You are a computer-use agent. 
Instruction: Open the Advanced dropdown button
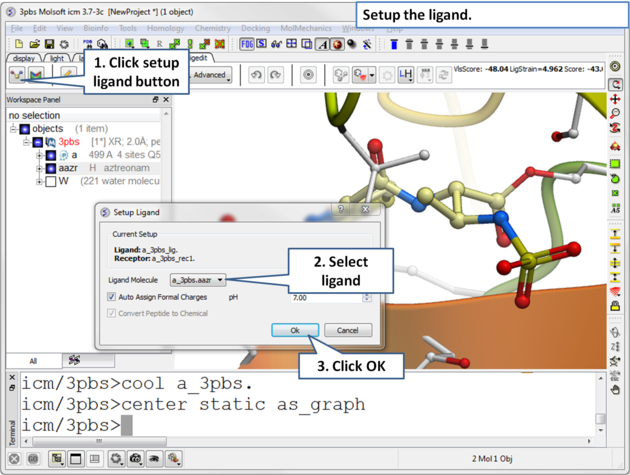tap(211, 75)
